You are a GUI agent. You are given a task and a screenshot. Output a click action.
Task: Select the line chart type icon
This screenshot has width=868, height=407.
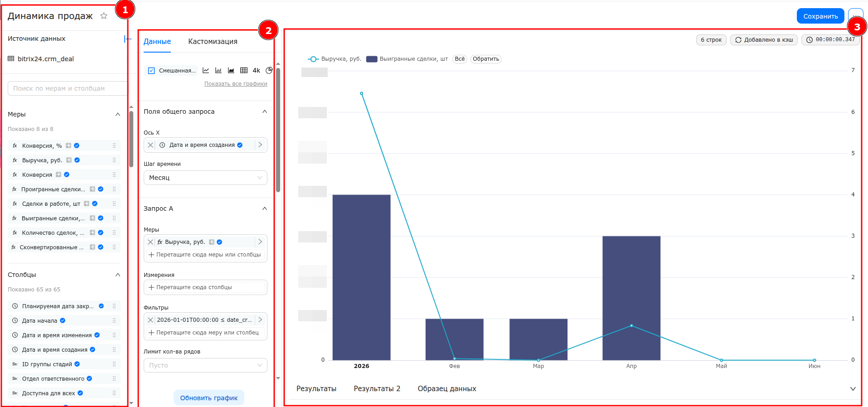[206, 70]
